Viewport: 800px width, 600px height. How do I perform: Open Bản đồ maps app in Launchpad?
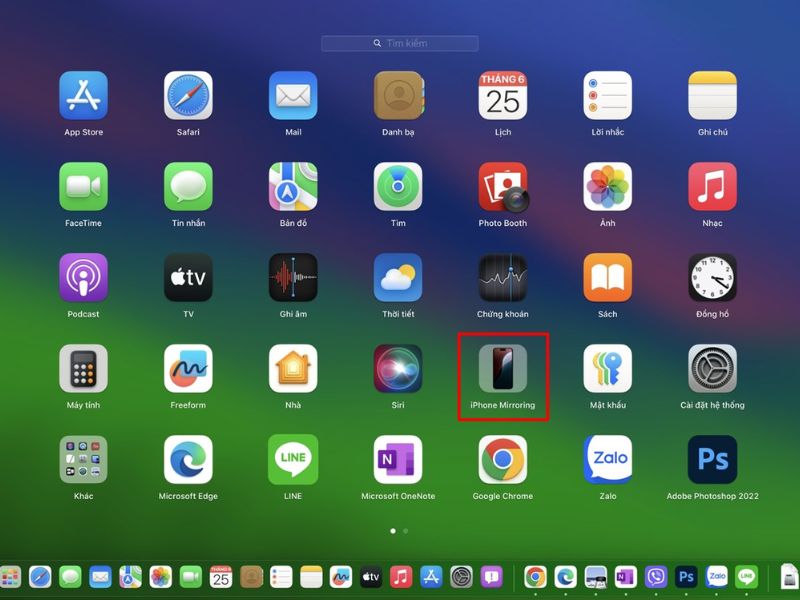pyautogui.click(x=293, y=186)
